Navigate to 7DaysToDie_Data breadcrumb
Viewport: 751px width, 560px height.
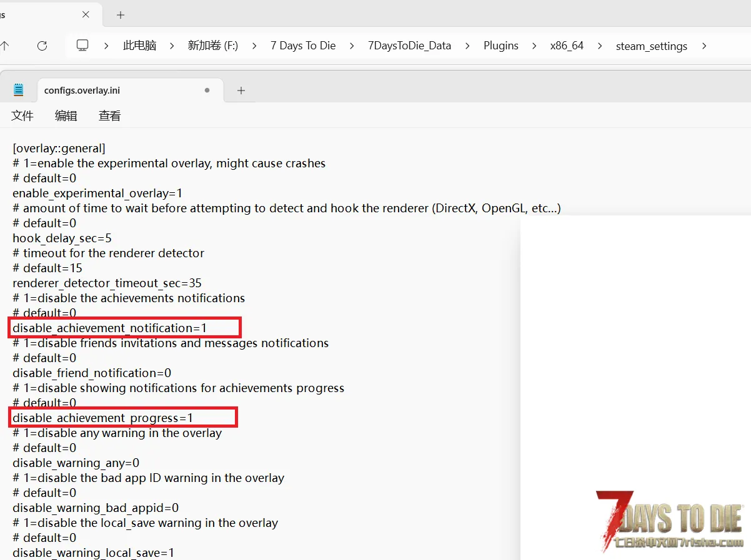click(x=409, y=46)
